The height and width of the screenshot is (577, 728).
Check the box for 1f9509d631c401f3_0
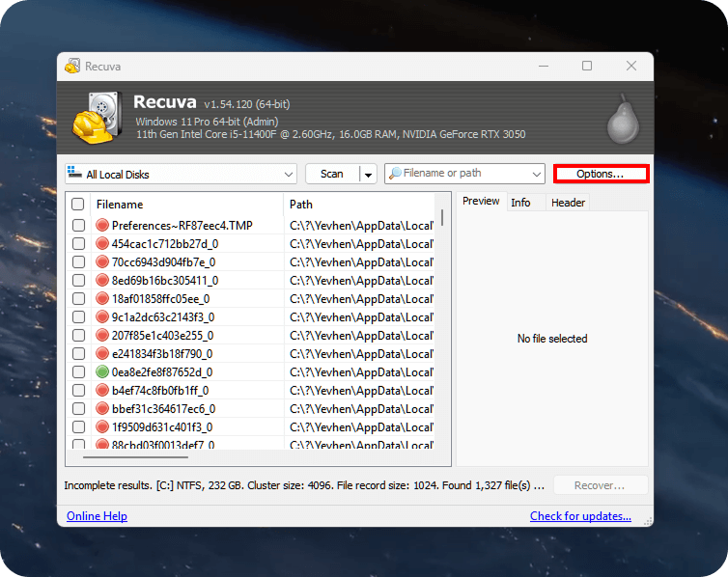[79, 427]
